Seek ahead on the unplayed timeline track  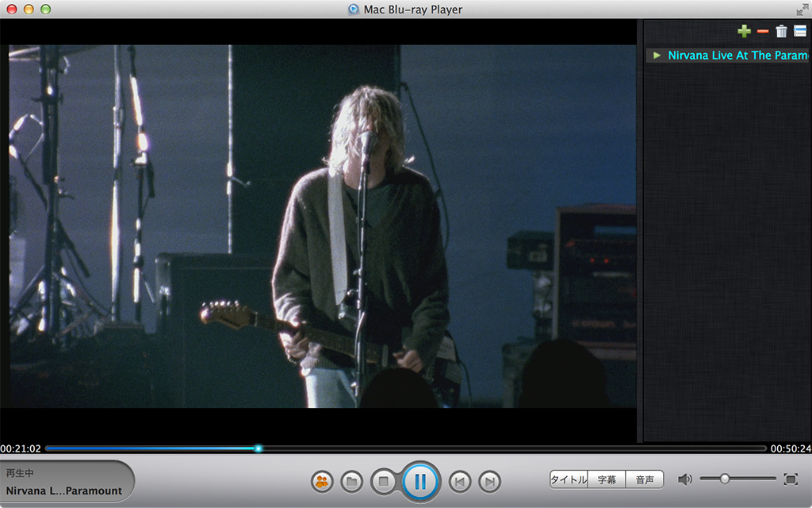[x=514, y=448]
